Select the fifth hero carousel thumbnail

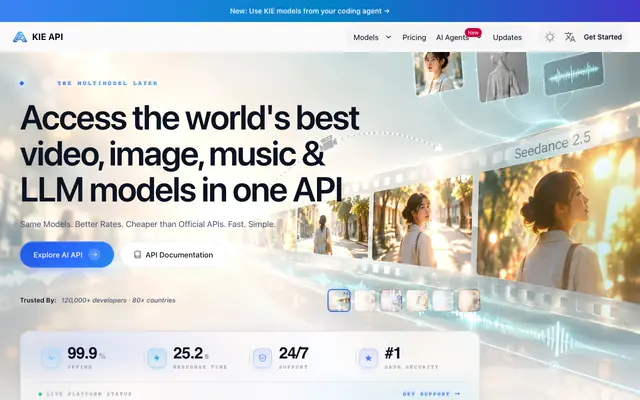443,300
